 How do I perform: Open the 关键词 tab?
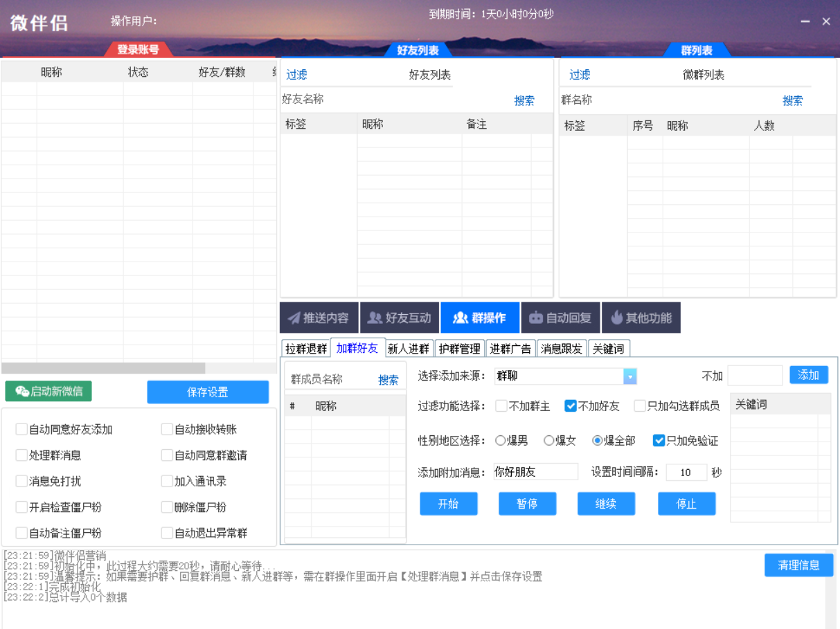[609, 348]
